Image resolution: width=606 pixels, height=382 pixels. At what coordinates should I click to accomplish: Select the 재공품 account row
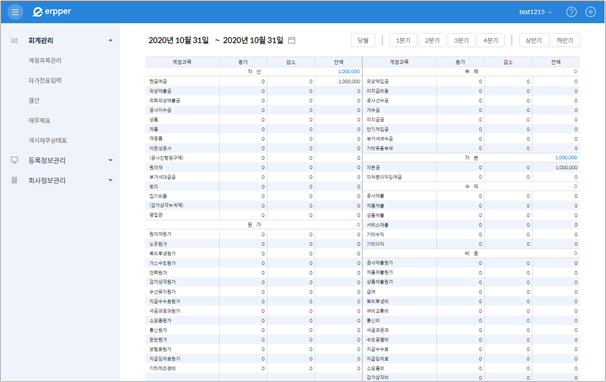tap(254, 138)
